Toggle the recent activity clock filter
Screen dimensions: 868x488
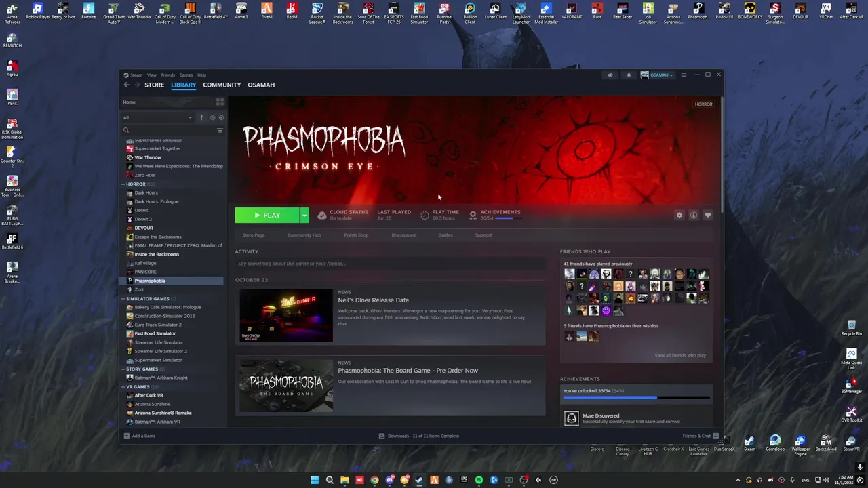(x=212, y=118)
